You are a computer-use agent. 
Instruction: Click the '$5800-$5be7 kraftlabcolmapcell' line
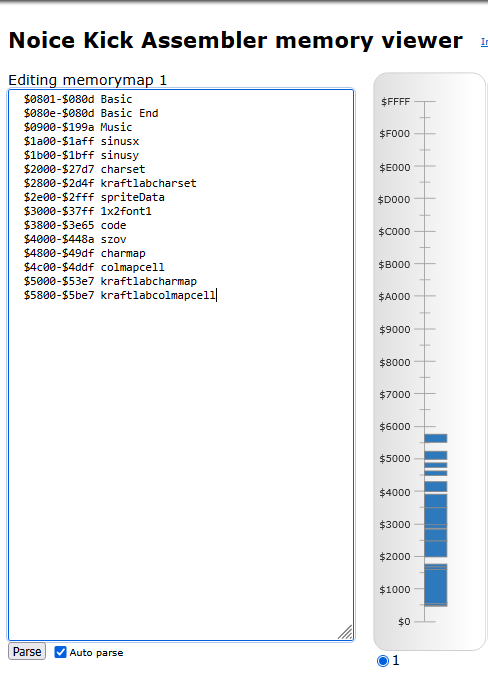coord(119,295)
